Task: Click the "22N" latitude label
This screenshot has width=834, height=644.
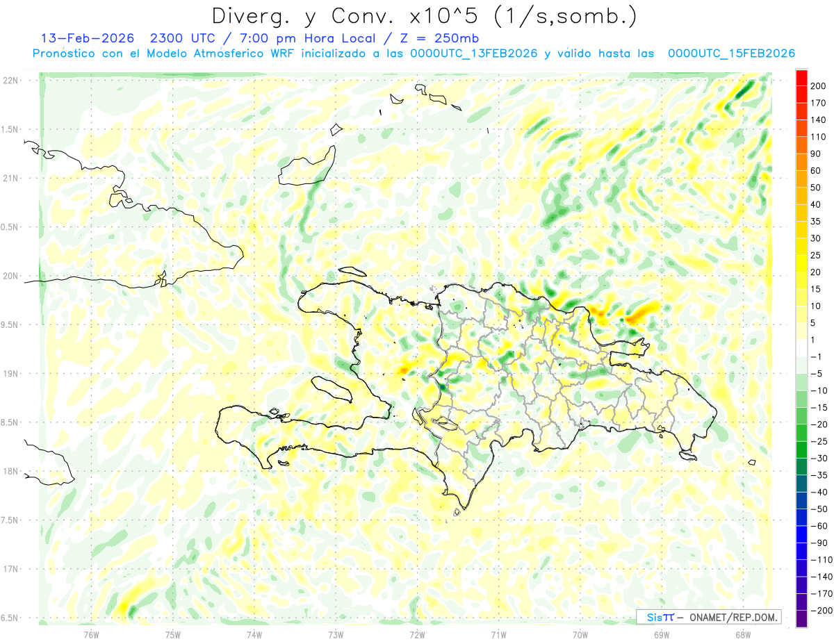Action: pyautogui.click(x=11, y=81)
